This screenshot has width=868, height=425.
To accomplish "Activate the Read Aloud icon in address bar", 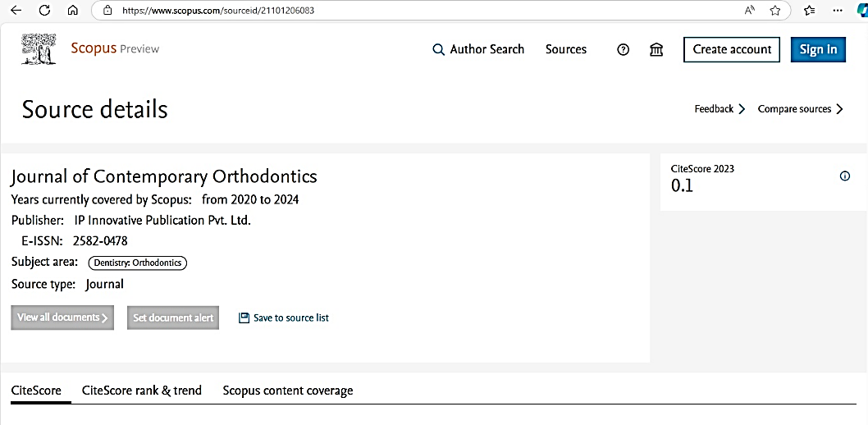I will [x=750, y=10].
